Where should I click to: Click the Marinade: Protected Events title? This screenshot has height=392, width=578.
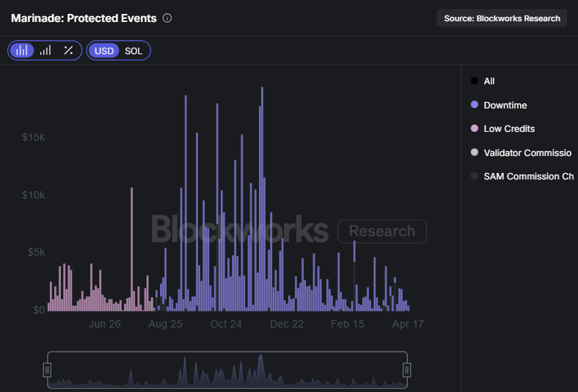point(84,18)
